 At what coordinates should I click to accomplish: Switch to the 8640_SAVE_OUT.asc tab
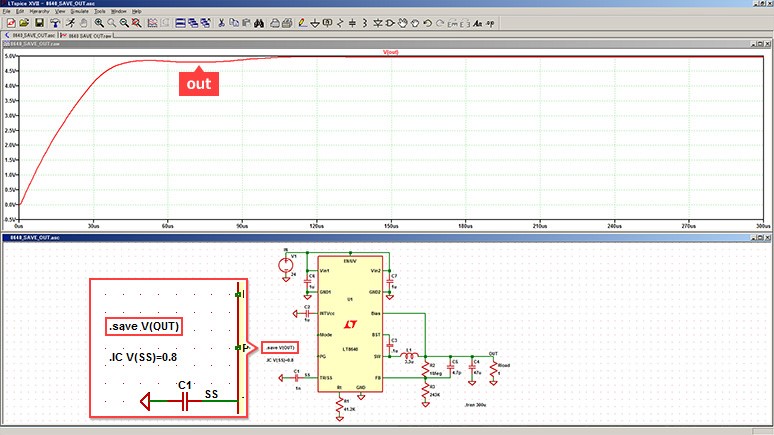30,35
